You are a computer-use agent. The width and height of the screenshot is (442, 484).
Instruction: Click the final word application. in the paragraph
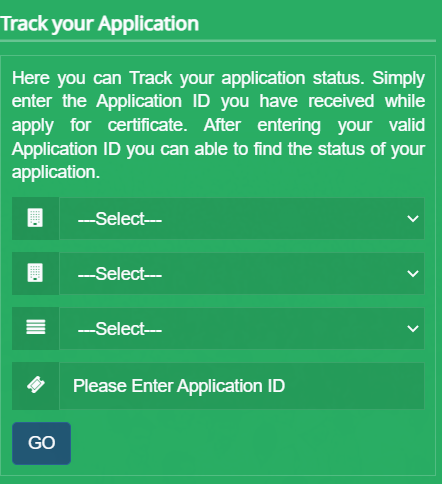[x=56, y=173]
